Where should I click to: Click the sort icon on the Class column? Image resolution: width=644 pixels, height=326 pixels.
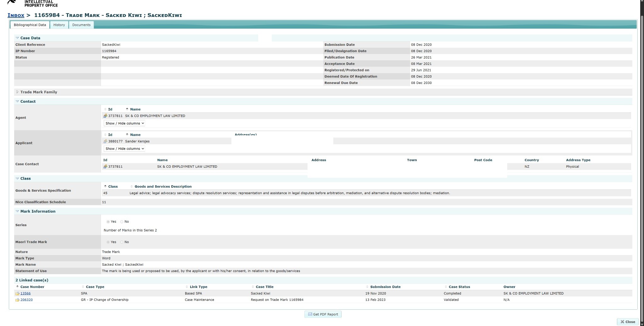pos(106,186)
